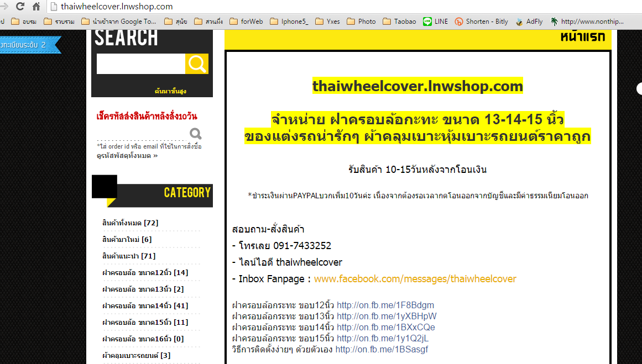Click the tracking code magnifier icon
Viewport: 642px width, 364px height.
[195, 133]
